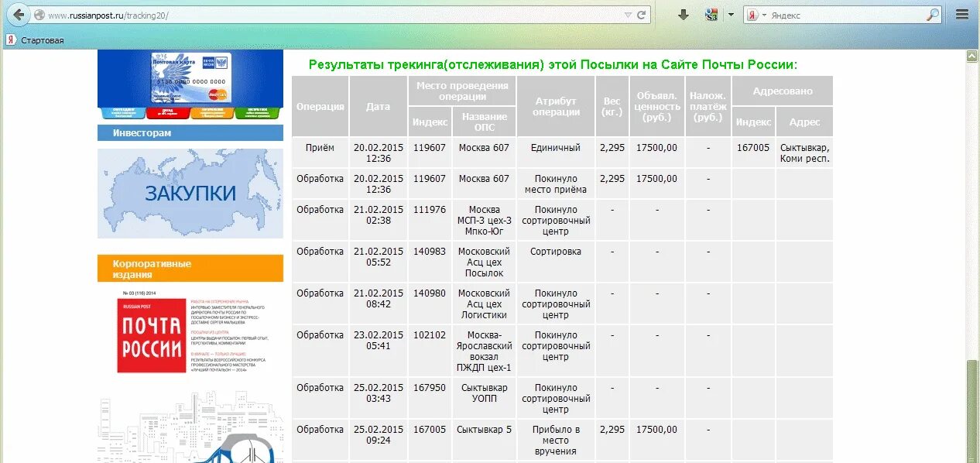
Task: Select the green tab under the card banner
Action: click(258, 112)
